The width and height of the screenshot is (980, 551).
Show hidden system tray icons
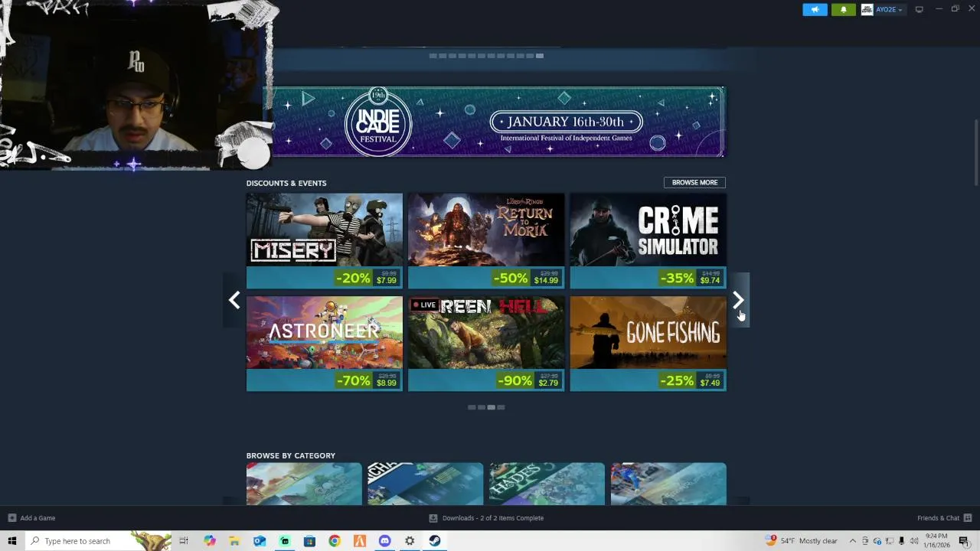[x=852, y=541]
